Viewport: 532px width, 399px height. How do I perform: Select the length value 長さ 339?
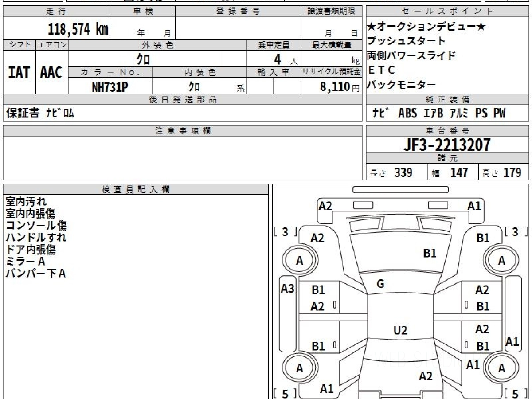click(x=391, y=172)
